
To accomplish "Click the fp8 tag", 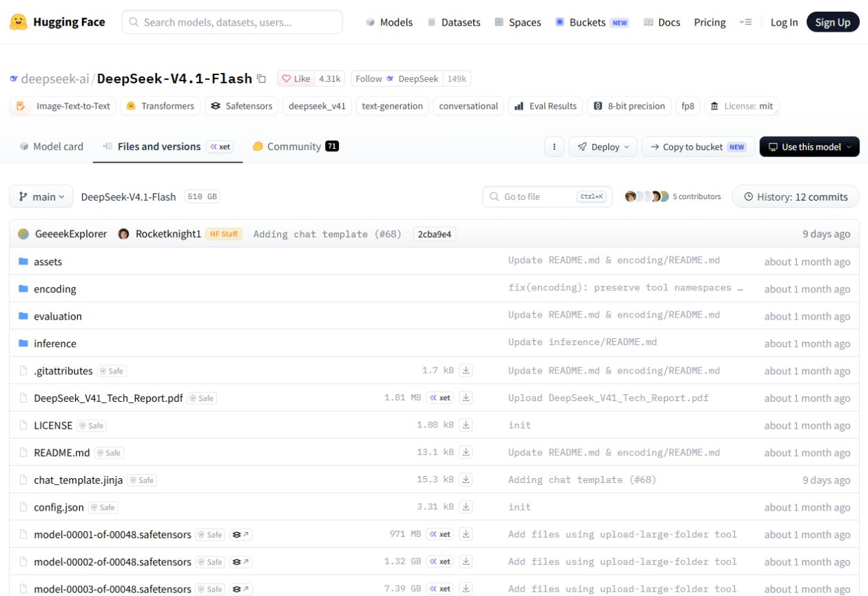I will (688, 106).
